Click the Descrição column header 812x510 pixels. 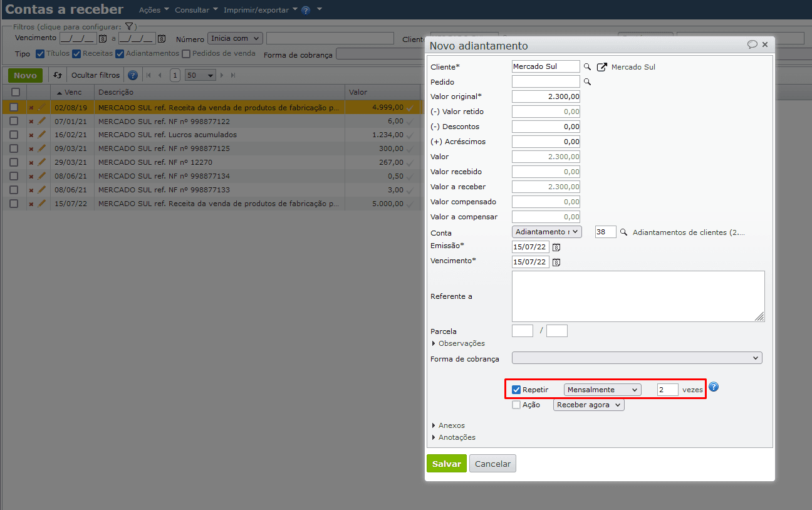tap(219, 92)
